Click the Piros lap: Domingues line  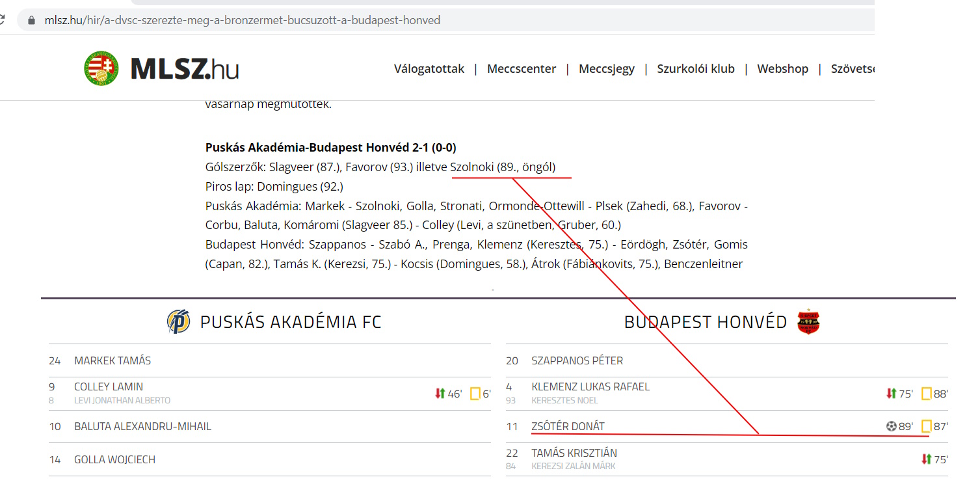274,187
